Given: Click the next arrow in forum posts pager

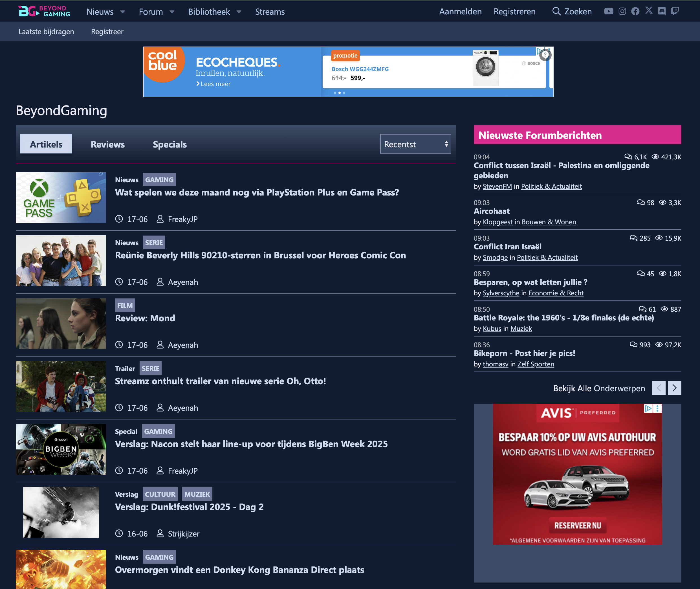Looking at the screenshot, I should pos(674,388).
